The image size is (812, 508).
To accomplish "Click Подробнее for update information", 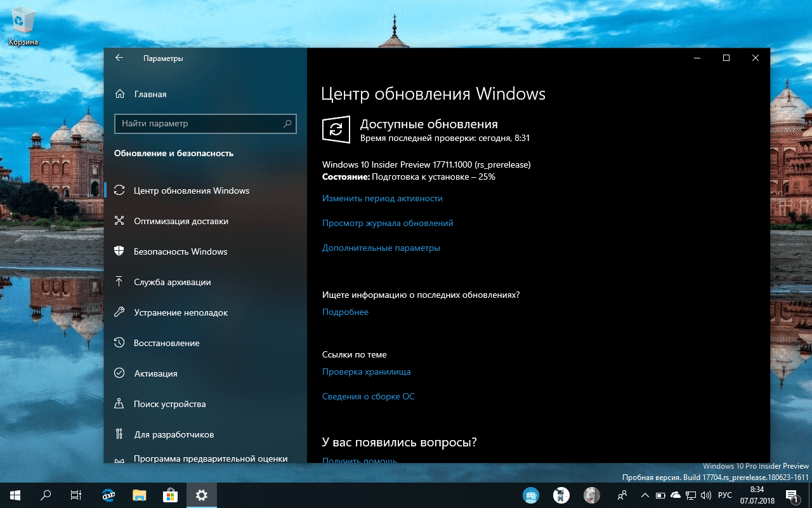I will pos(345,312).
